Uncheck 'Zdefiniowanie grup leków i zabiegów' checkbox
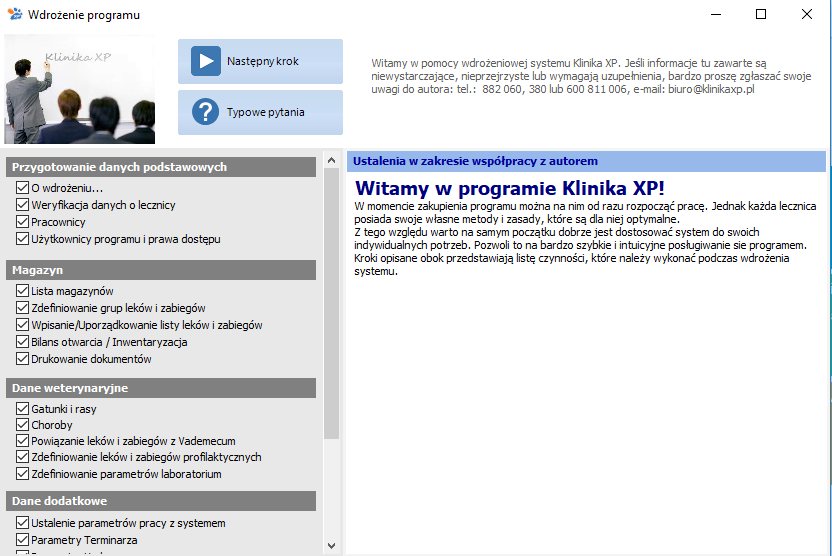Screen dimensions: 832x556 [x=22, y=308]
